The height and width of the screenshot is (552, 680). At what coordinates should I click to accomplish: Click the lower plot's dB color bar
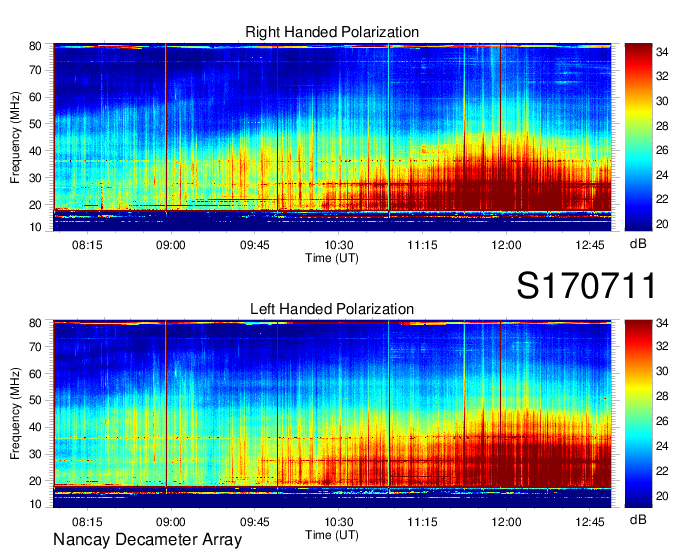coord(638,414)
